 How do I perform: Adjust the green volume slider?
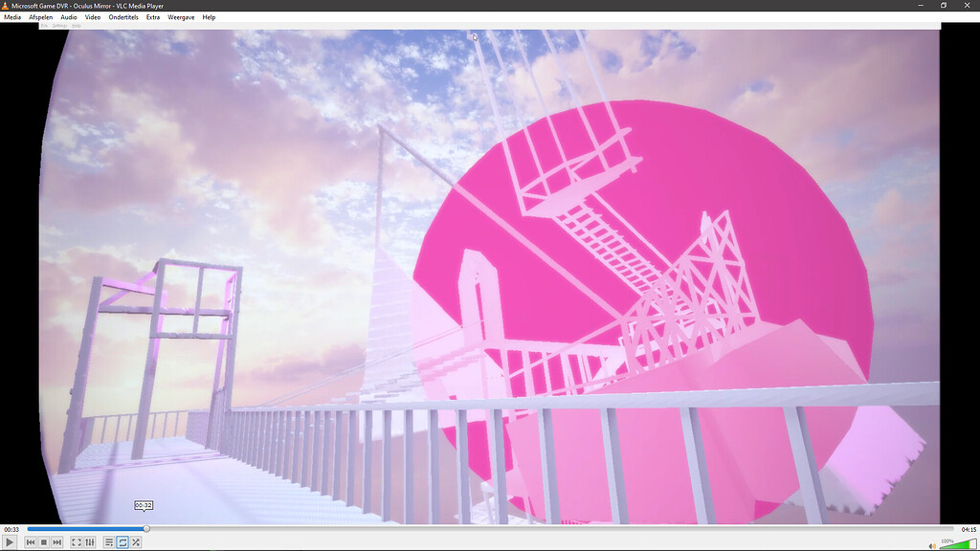957,545
